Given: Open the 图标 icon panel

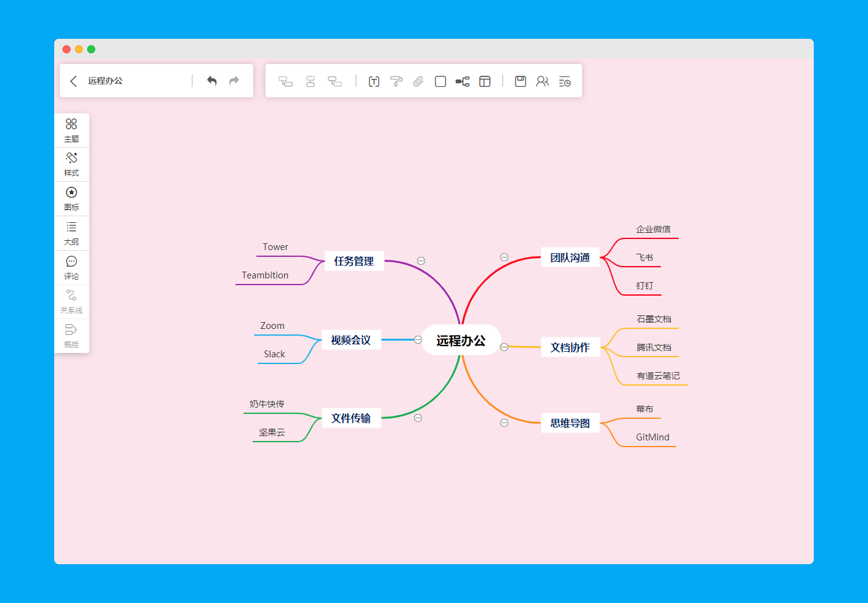Looking at the screenshot, I should (x=71, y=198).
